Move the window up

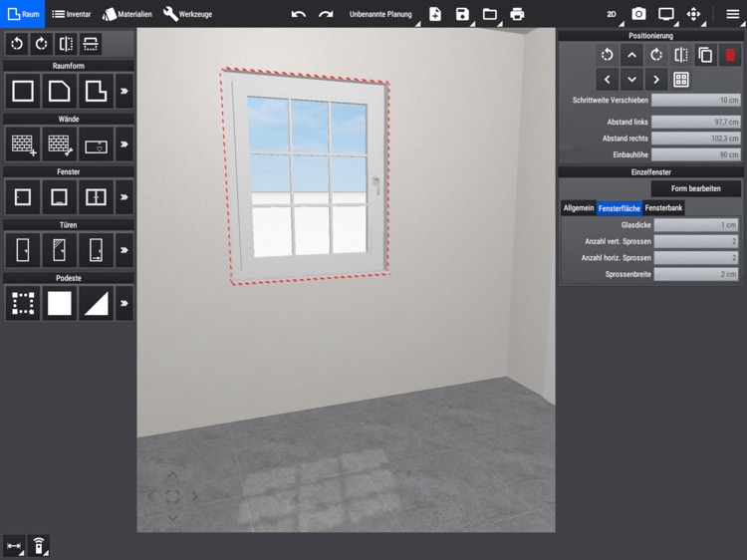631,55
